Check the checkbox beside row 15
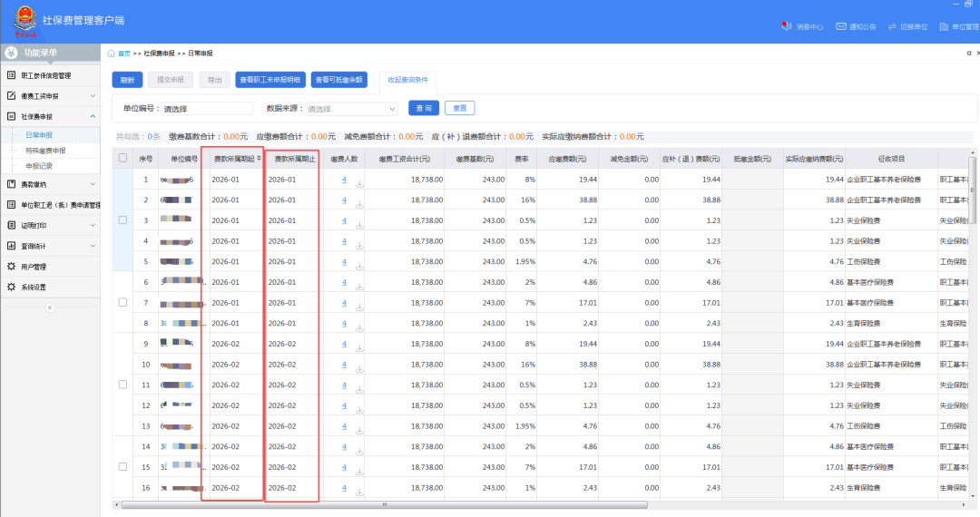Viewport: 980px width, 517px height. click(123, 466)
